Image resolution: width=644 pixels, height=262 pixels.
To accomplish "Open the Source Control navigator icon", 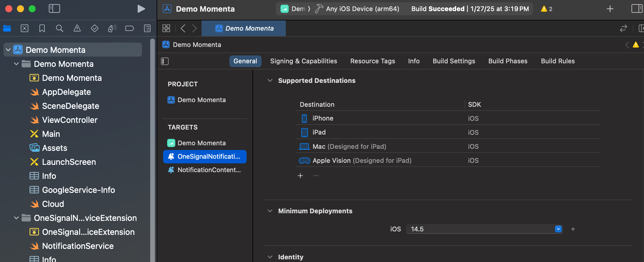I will (x=25, y=28).
